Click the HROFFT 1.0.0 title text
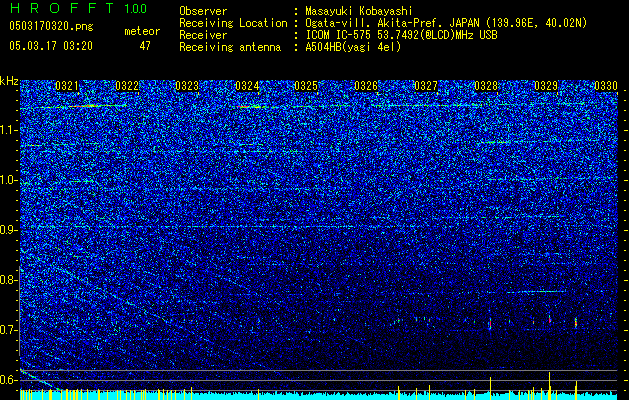629x400 pixels. pos(79,8)
